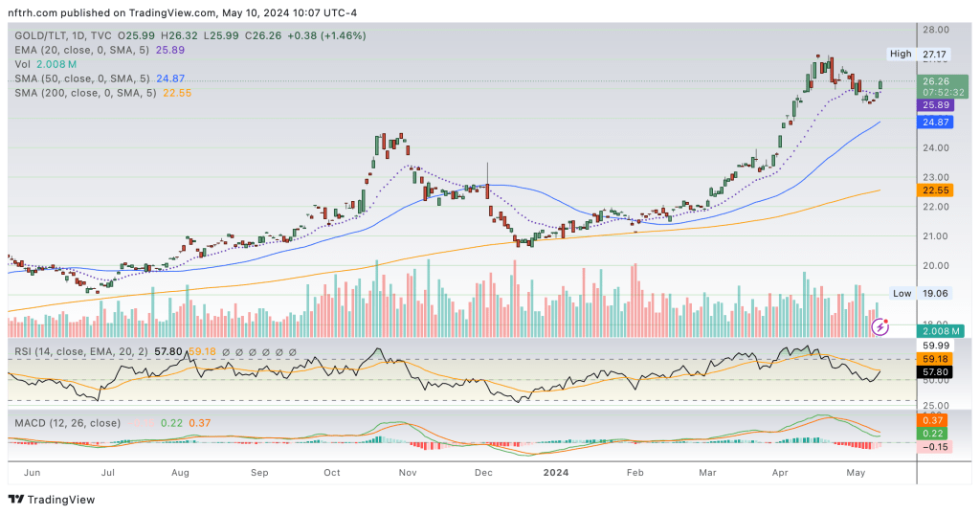Click the orange SMA value tag 22.55
The image size is (980, 514).
[x=933, y=190]
